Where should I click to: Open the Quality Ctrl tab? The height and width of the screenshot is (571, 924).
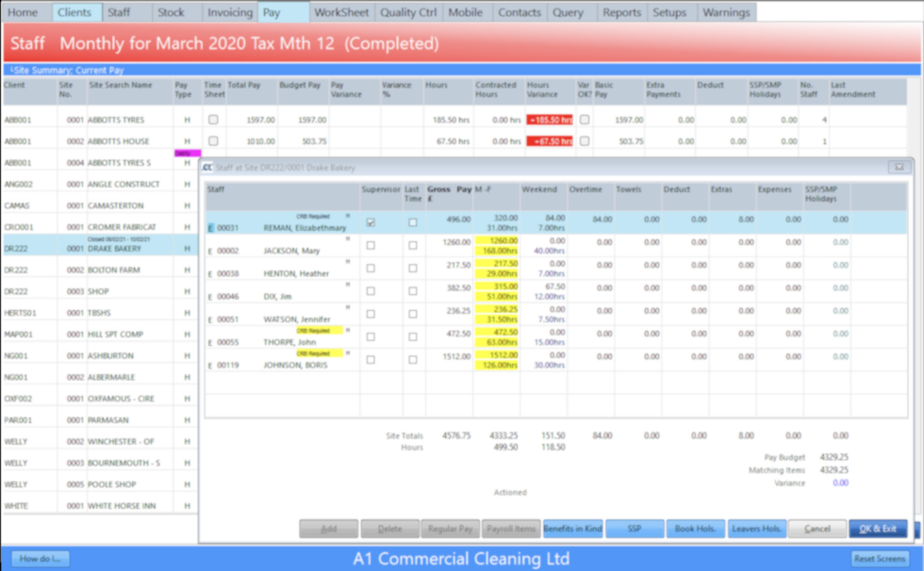(x=408, y=12)
